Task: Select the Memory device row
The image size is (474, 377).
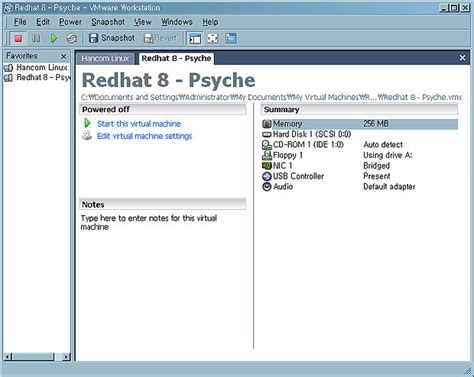Action: click(360, 124)
